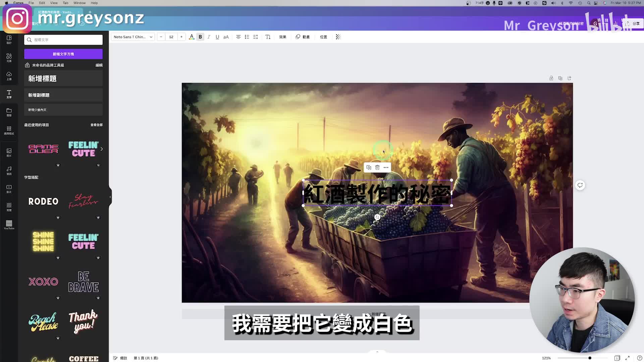
Task: Open the Noto Sans font dropdown
Action: 133,37
